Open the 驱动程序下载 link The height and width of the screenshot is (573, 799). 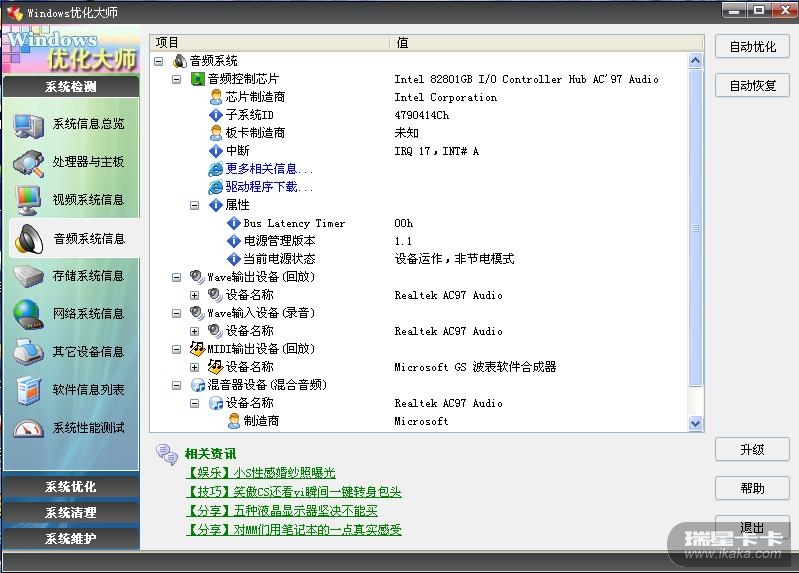pyautogui.click(x=269, y=187)
